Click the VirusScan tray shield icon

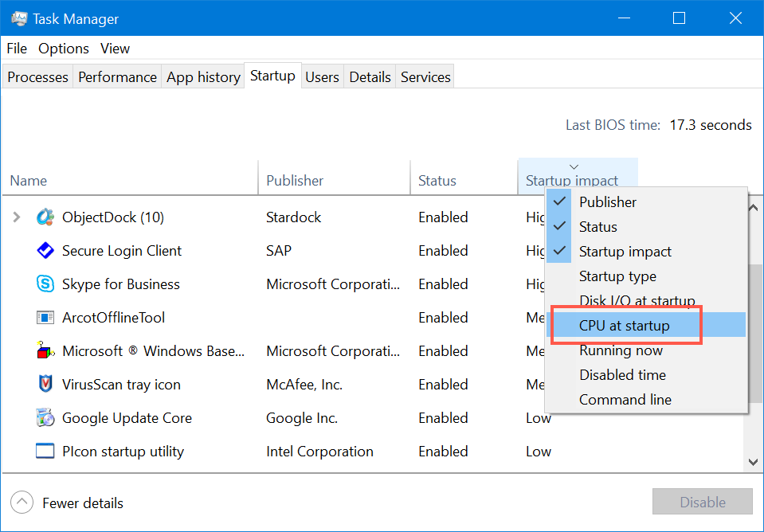(45, 385)
